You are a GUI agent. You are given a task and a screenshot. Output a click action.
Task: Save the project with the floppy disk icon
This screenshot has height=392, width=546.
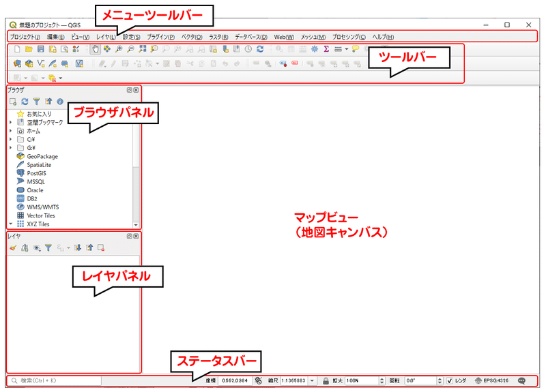pos(41,49)
